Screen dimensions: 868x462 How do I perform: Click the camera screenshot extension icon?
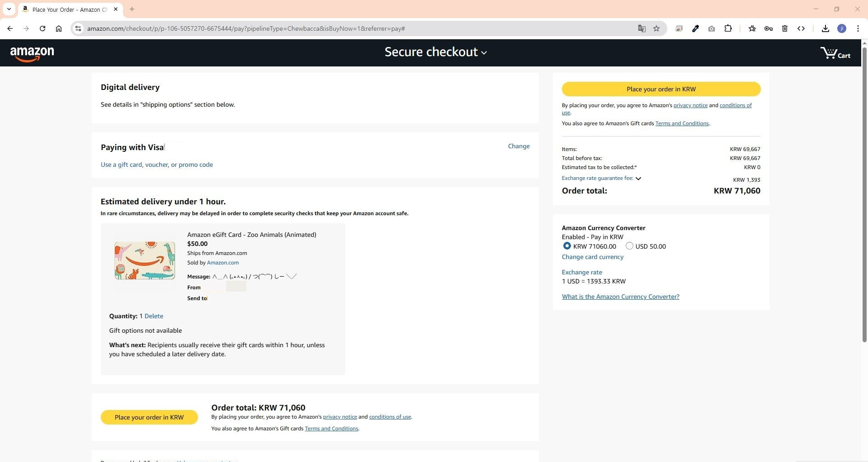(712, 28)
